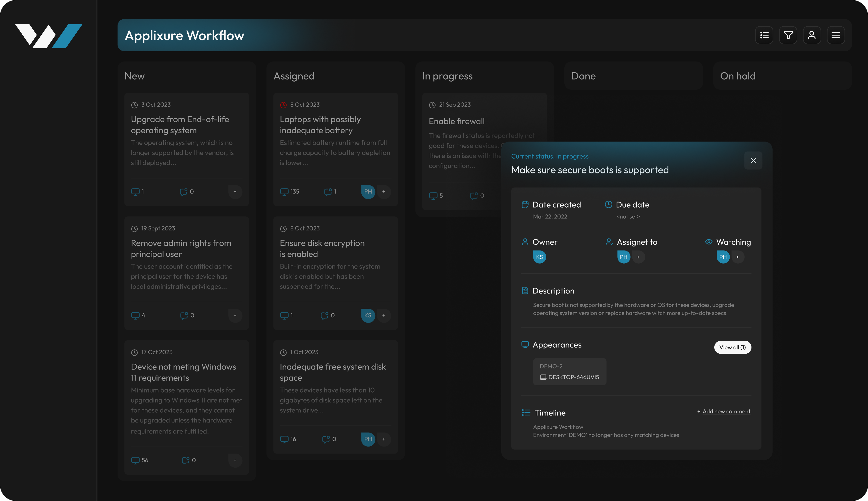
Task: Click the Watching eye icon
Action: pyautogui.click(x=709, y=242)
